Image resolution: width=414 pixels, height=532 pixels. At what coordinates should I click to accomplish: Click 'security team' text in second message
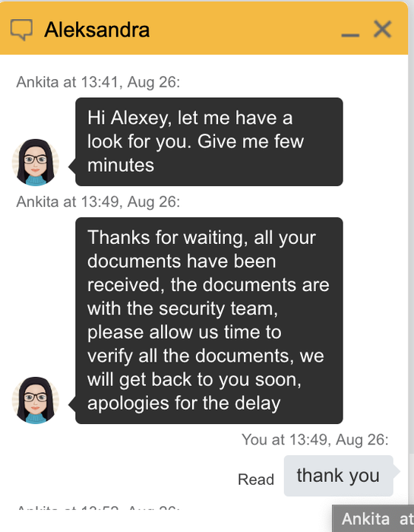[218, 309]
